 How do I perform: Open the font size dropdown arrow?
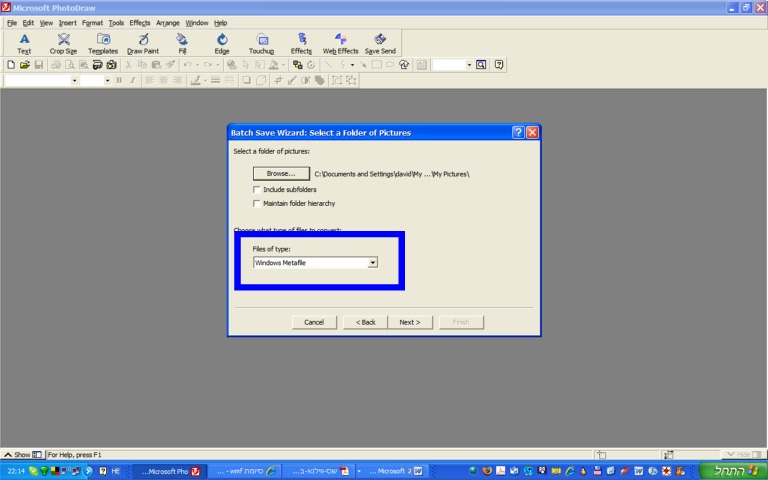coord(108,80)
